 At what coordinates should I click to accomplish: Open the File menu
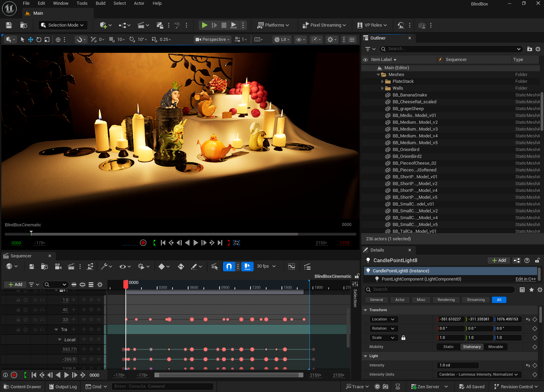point(26,3)
